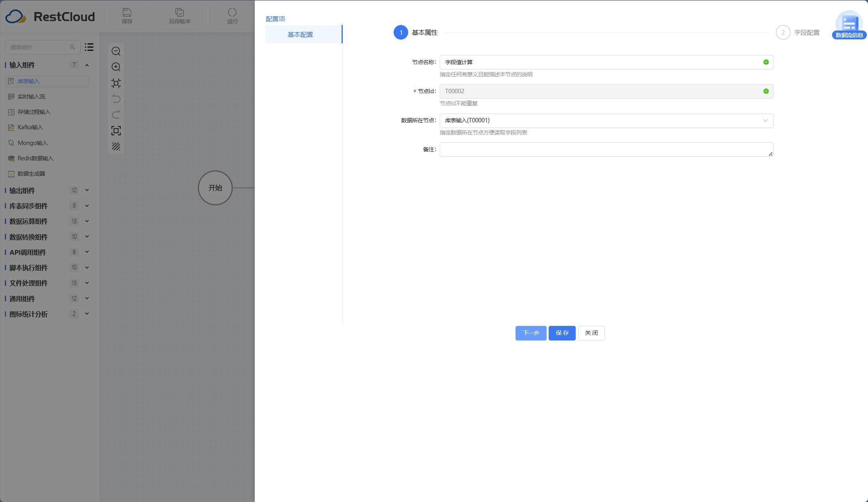
Task: Click the undo arrow icon
Action: tap(116, 99)
